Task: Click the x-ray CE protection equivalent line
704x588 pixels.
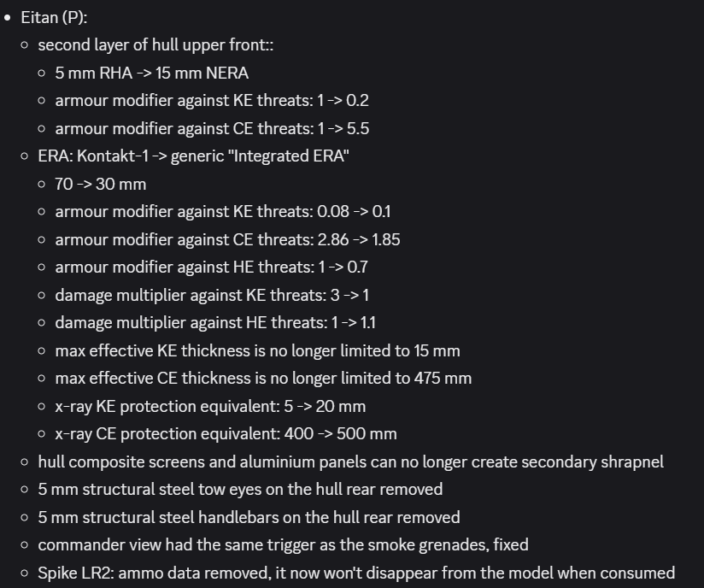Action: (x=226, y=433)
